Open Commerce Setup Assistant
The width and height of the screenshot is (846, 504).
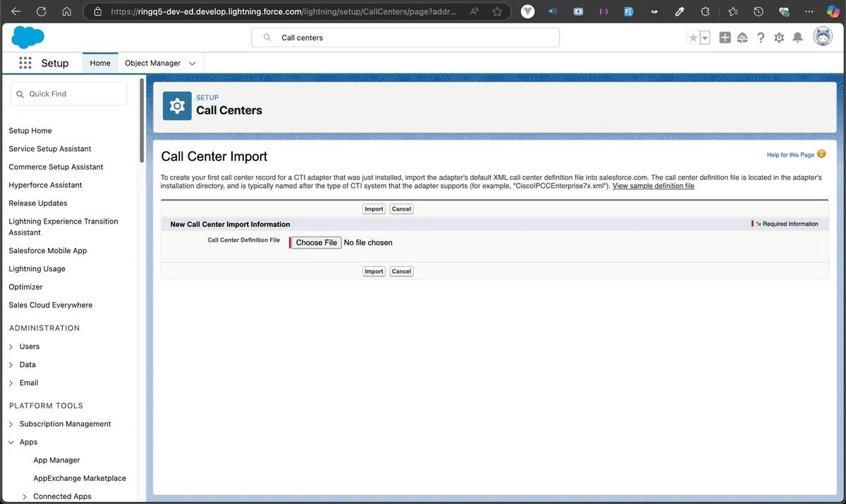(56, 167)
